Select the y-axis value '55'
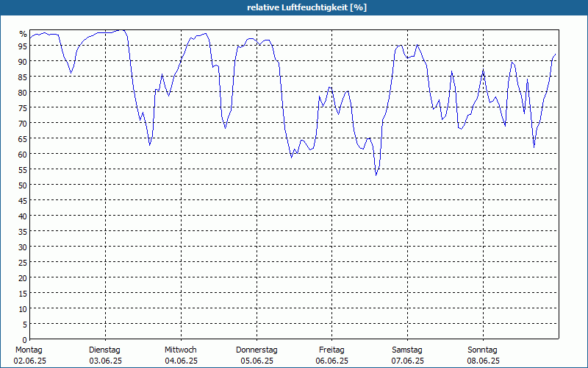This screenshot has width=588, height=368. 23,170
